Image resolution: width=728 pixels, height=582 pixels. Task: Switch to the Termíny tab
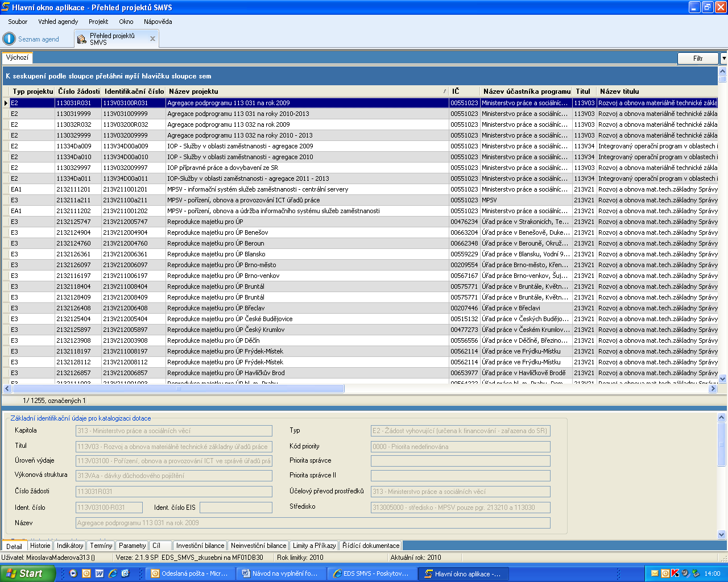[101, 546]
